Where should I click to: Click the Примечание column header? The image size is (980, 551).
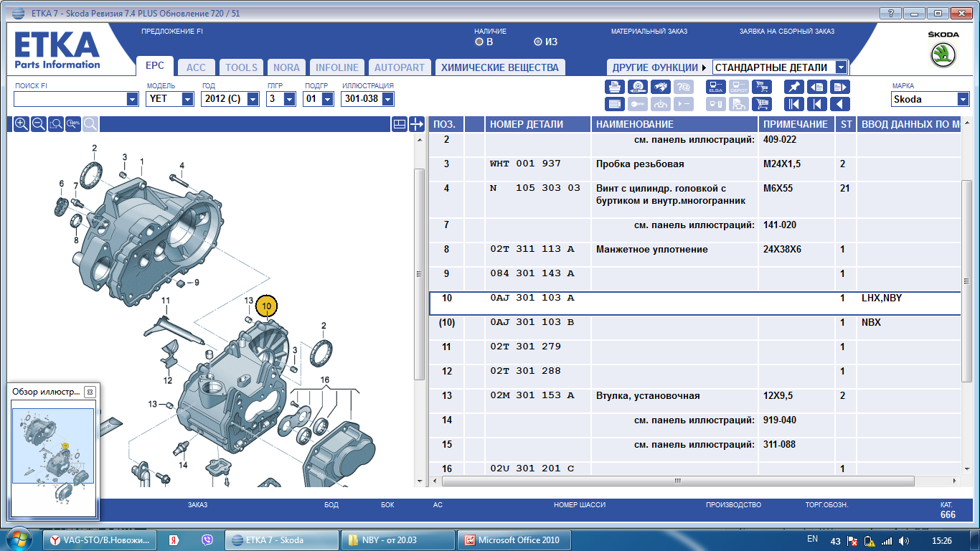click(798, 124)
